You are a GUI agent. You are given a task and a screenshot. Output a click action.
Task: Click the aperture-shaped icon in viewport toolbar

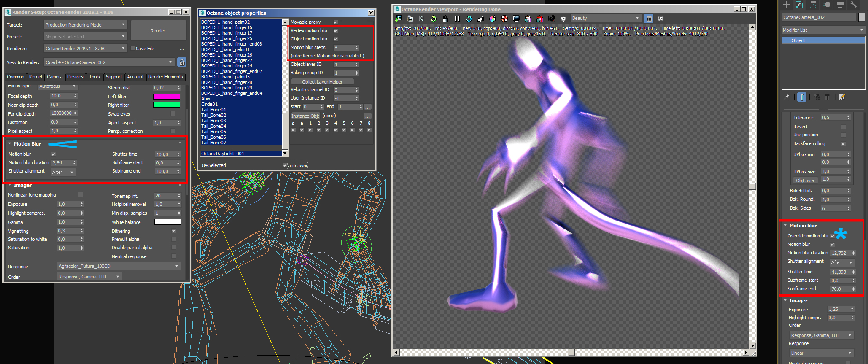563,19
